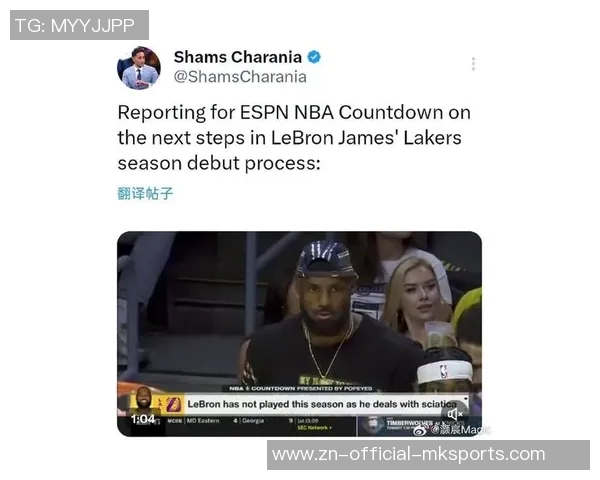Unmute the video with the speaker icon
Image resolution: width=600 pixels, height=480 pixels.
[454, 414]
